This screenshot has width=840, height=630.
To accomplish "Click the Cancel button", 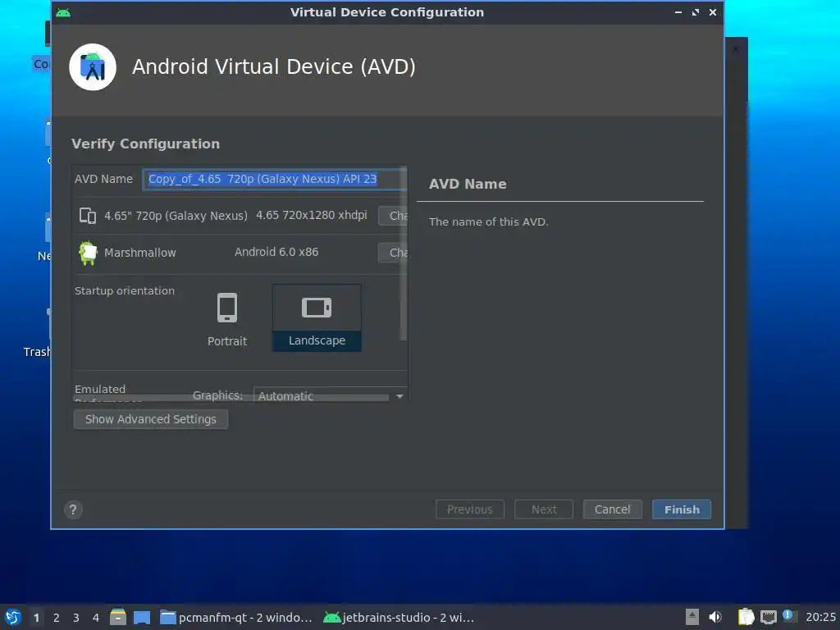I will tap(612, 509).
